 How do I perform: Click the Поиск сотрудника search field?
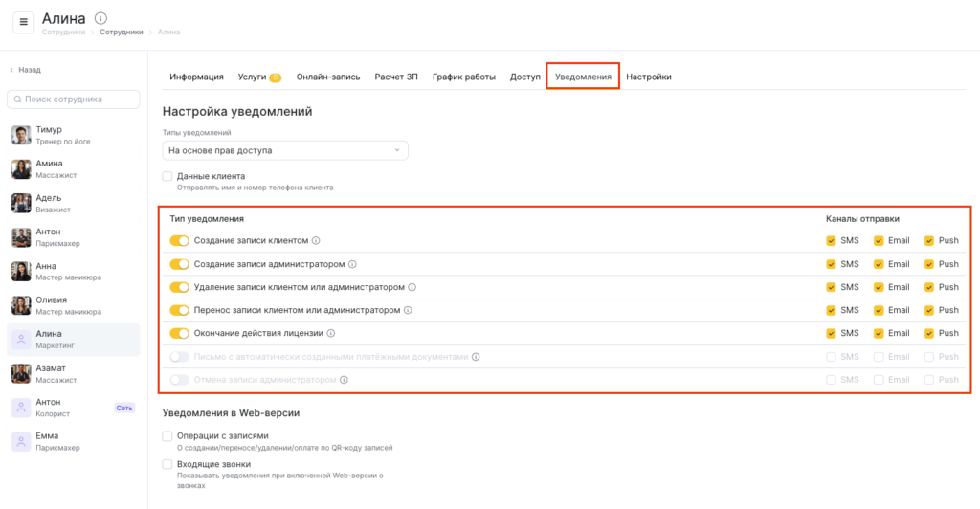[x=74, y=100]
